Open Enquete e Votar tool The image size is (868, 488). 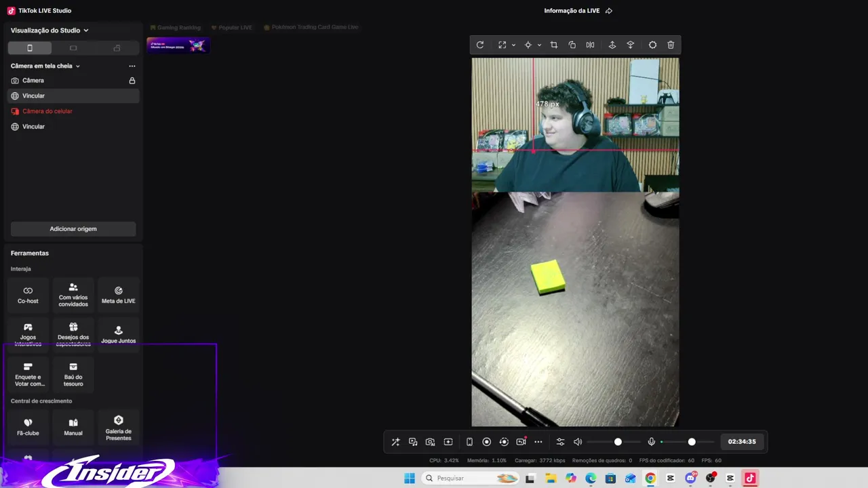[28, 375]
